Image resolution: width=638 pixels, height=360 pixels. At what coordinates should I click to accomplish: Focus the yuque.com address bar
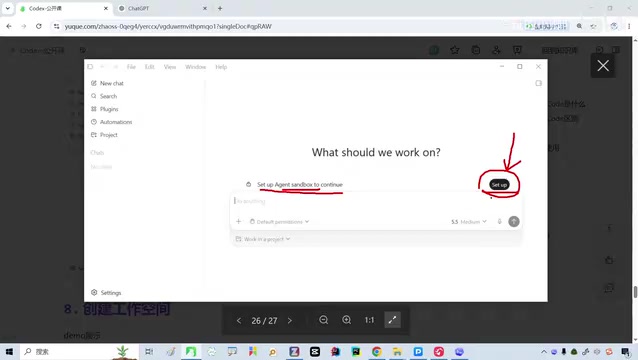[285, 26]
